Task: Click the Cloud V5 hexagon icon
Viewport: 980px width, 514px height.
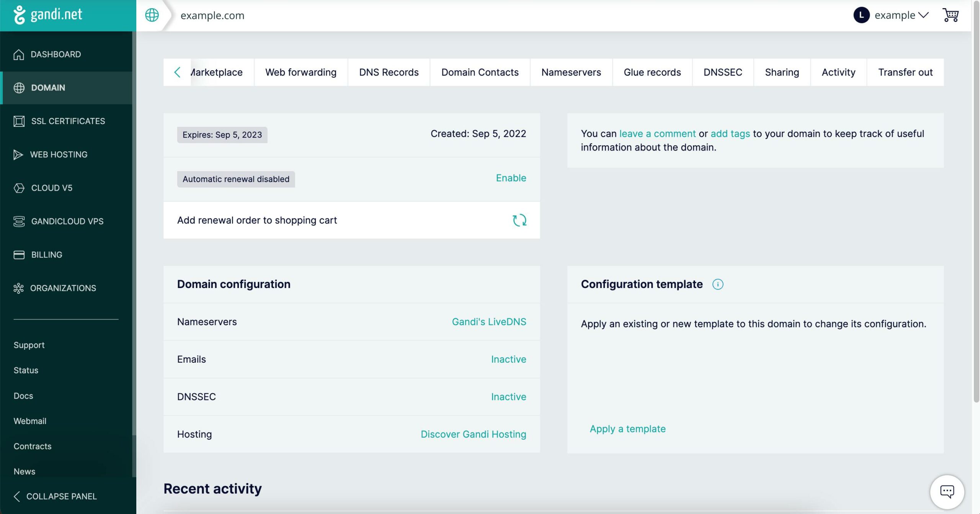Action: [19, 188]
